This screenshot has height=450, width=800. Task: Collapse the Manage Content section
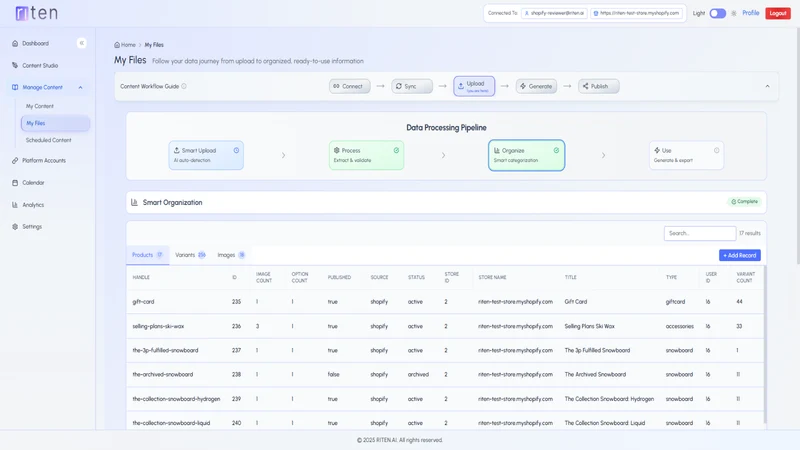81,87
